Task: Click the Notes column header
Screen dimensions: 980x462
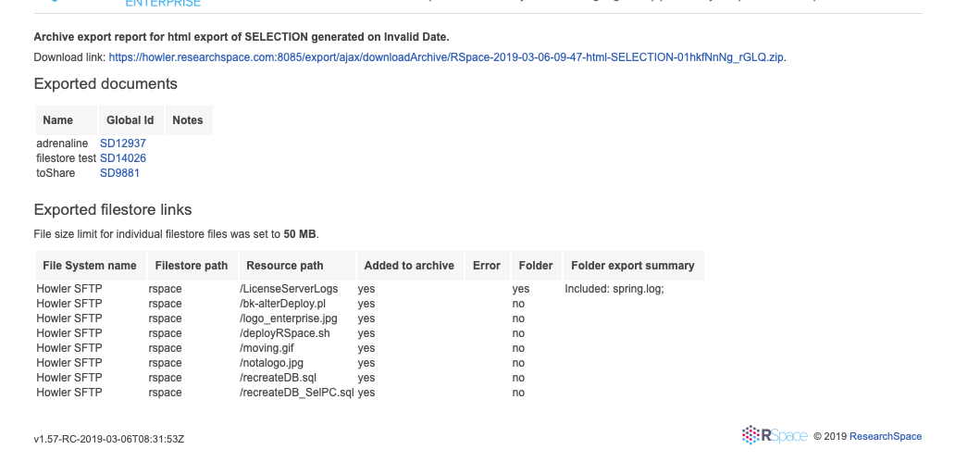Action: click(188, 120)
